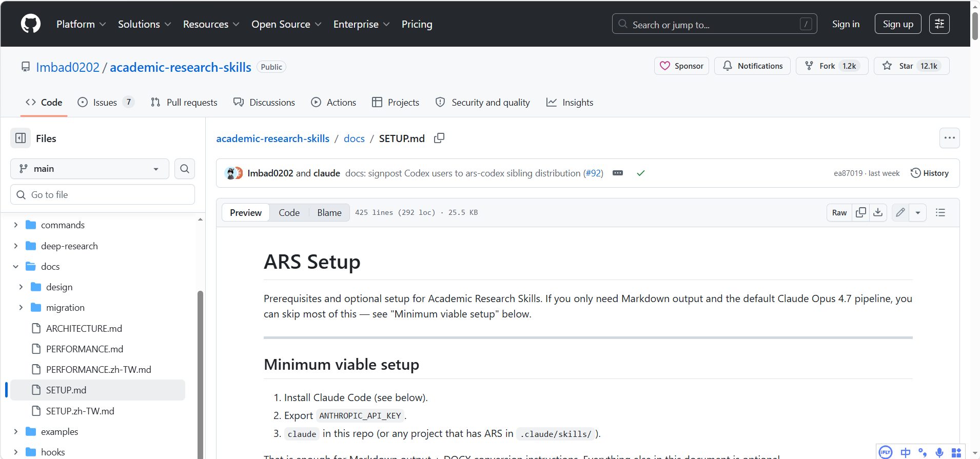
Task: Click the Sign up button
Action: [898, 24]
